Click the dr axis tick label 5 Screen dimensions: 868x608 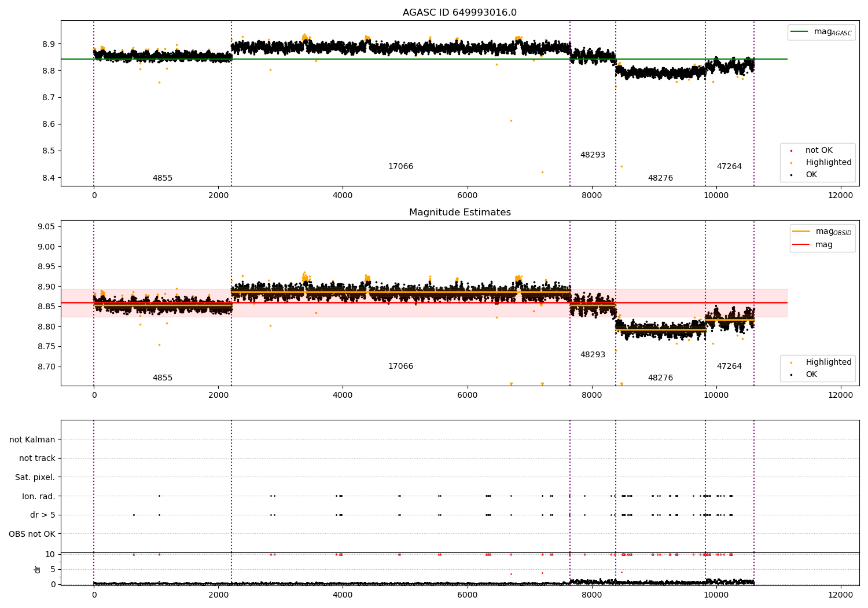coord(53,569)
